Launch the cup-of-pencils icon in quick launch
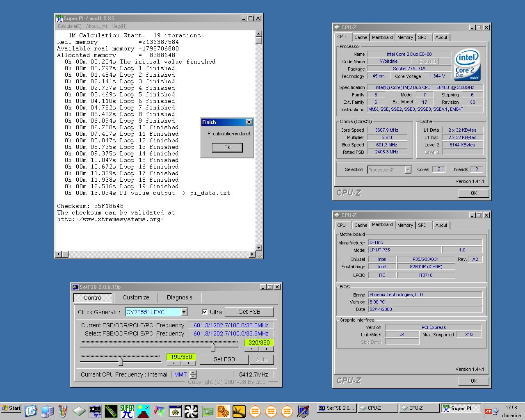This screenshot has width=525, height=420. [x=63, y=411]
